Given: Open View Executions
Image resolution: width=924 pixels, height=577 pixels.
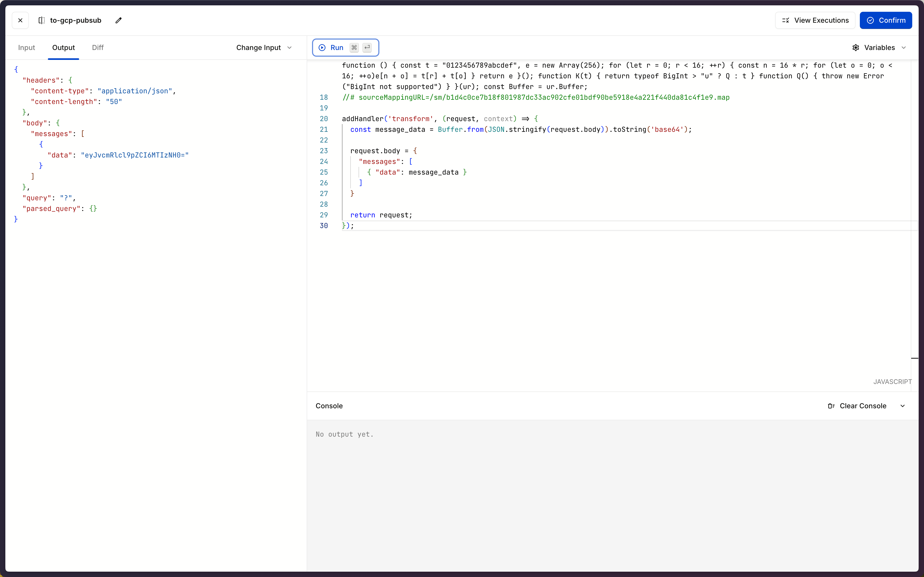Looking at the screenshot, I should pos(821,20).
